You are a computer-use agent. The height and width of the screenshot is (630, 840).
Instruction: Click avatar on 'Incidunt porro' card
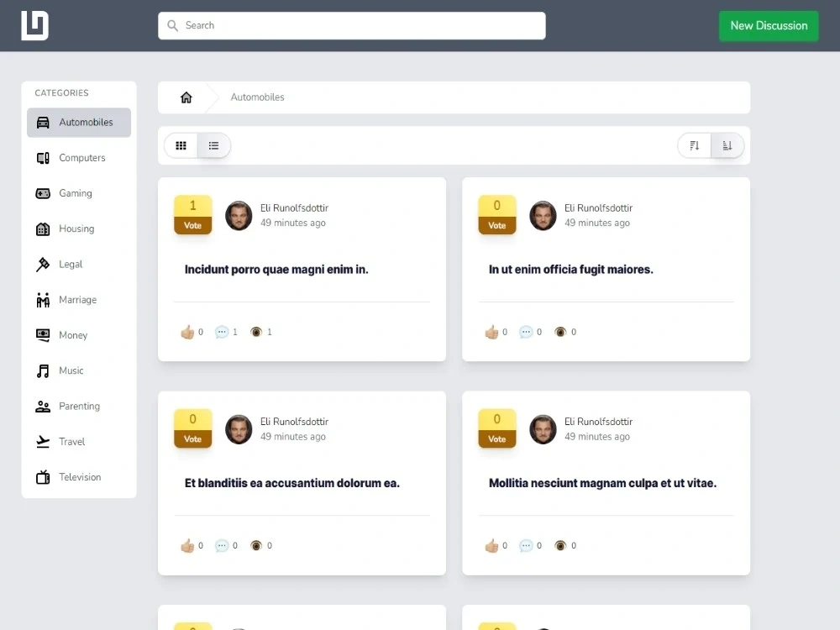239,216
